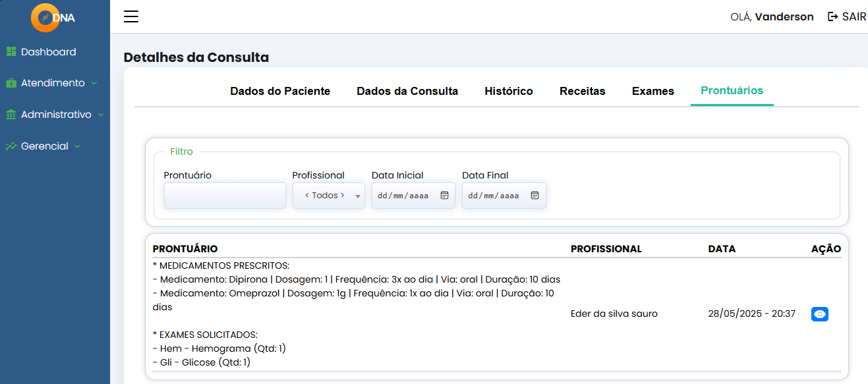Click the SAIR logout link
This screenshot has width=868, height=384.
[847, 16]
